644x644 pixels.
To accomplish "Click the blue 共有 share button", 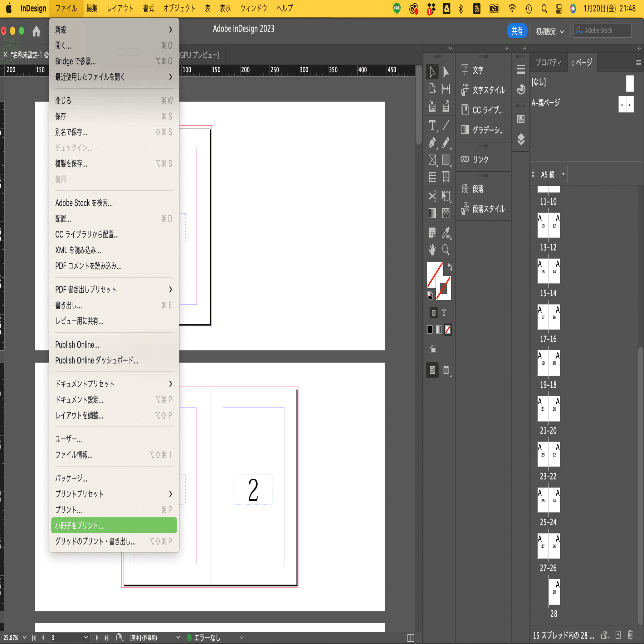I will click(x=517, y=31).
